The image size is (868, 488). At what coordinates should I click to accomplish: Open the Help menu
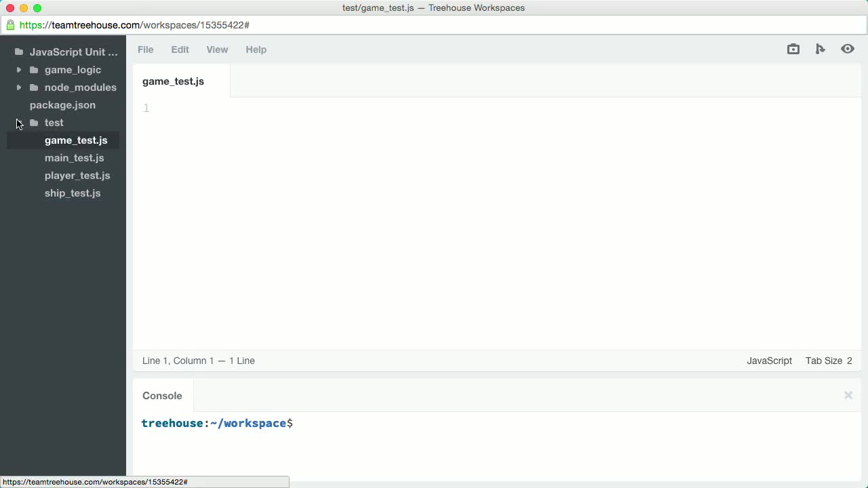[x=256, y=49]
